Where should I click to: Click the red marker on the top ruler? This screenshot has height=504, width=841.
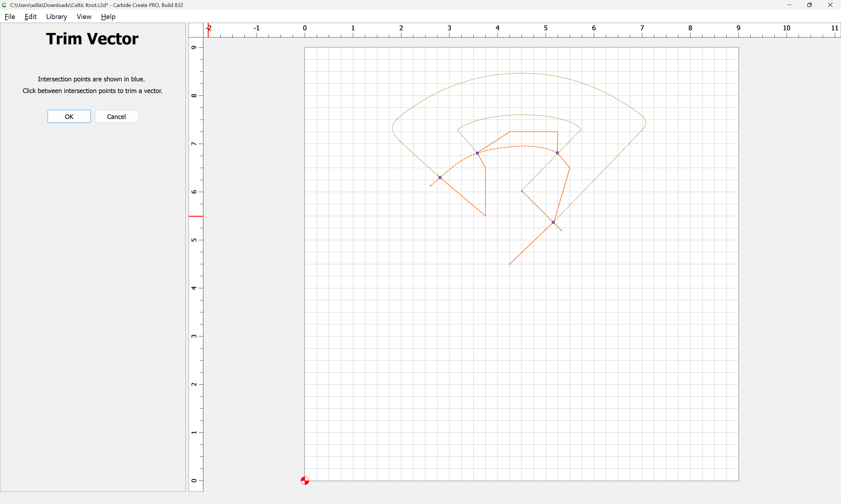click(208, 31)
